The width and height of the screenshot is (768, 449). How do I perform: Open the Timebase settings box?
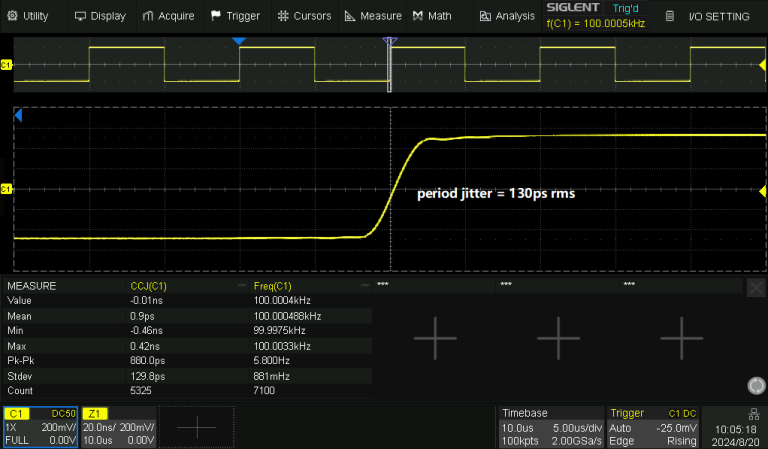click(551, 427)
